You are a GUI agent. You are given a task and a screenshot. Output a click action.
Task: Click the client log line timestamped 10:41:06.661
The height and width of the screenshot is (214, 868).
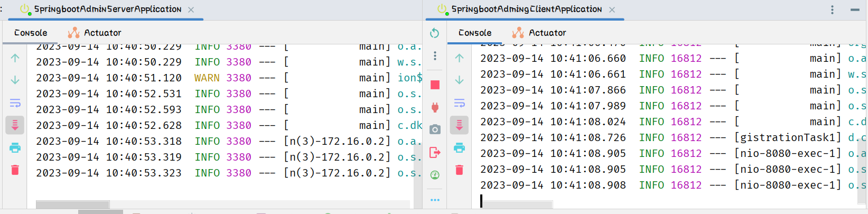(x=674, y=74)
